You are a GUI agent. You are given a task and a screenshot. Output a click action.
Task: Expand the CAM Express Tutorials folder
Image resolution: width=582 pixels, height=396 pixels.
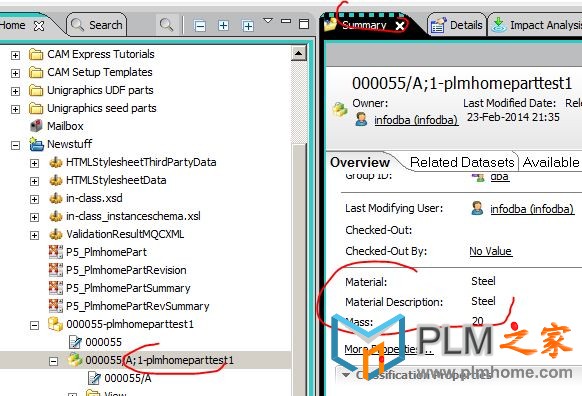pos(15,55)
